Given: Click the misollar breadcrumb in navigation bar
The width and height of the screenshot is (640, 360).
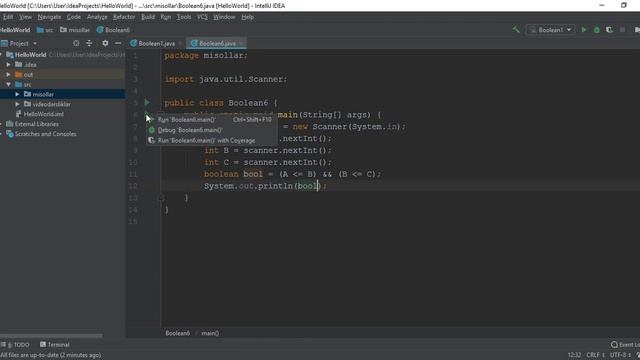Looking at the screenshot, I should click(x=75, y=30).
